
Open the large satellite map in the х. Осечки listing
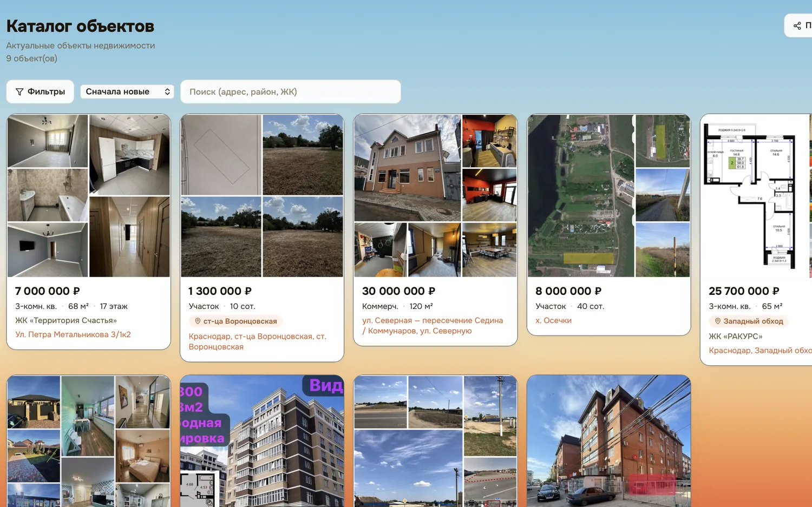click(581, 196)
